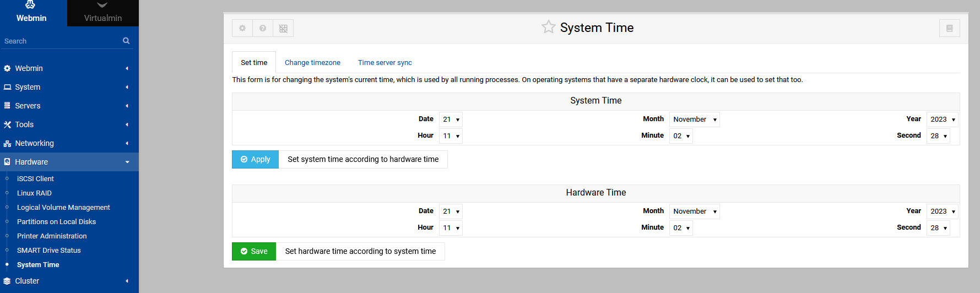Favorite System Time with star icon
The image size is (980, 293).
pos(548,27)
